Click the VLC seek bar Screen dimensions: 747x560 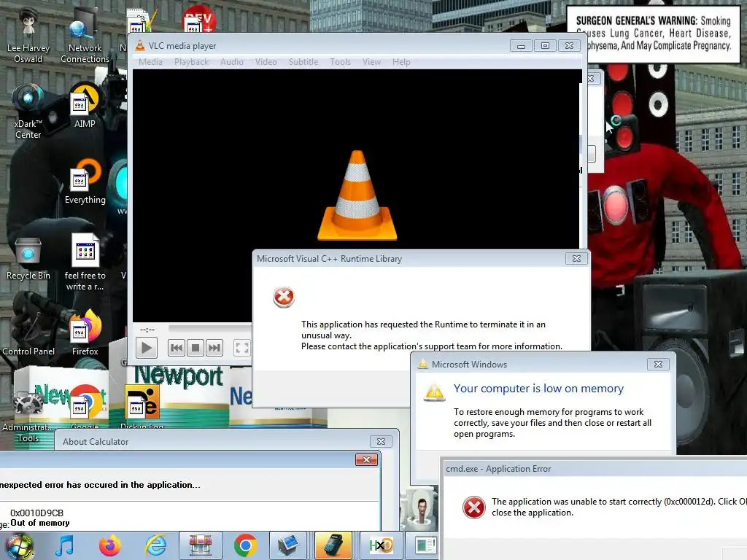coord(210,328)
